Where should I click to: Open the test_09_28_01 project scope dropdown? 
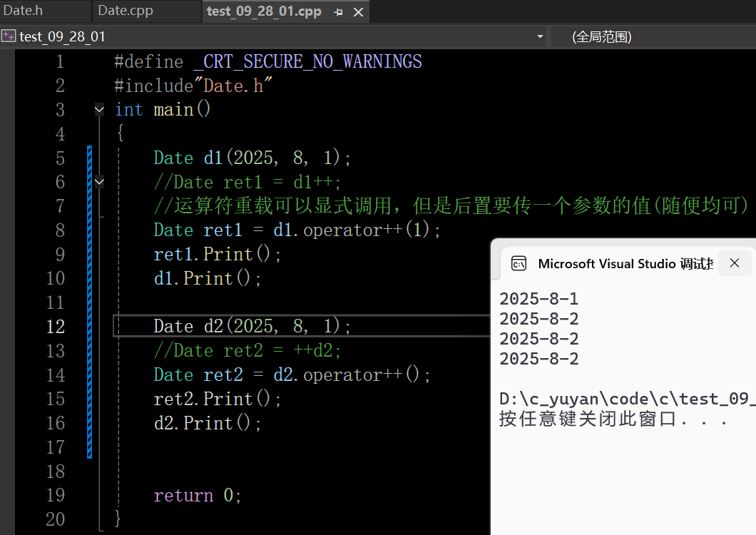click(x=540, y=36)
